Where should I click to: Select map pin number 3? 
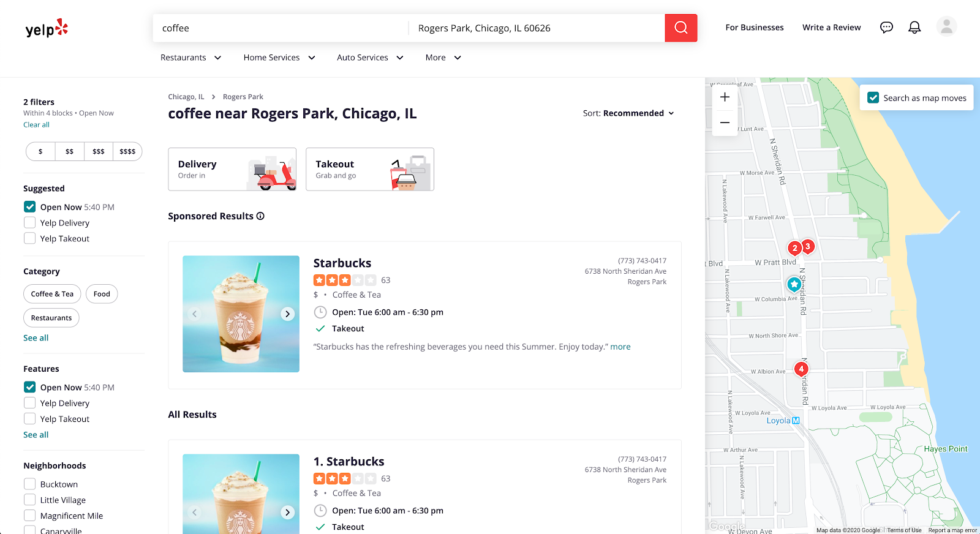coord(808,246)
